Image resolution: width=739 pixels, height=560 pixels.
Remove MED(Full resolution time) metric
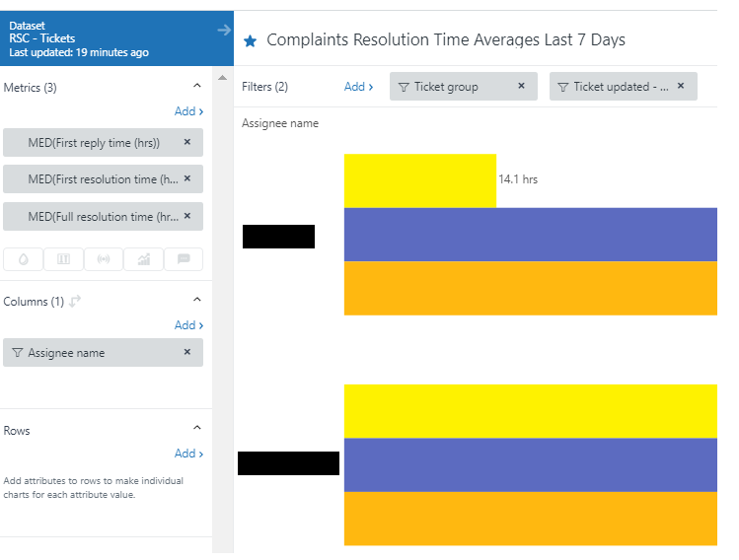pyautogui.click(x=187, y=216)
